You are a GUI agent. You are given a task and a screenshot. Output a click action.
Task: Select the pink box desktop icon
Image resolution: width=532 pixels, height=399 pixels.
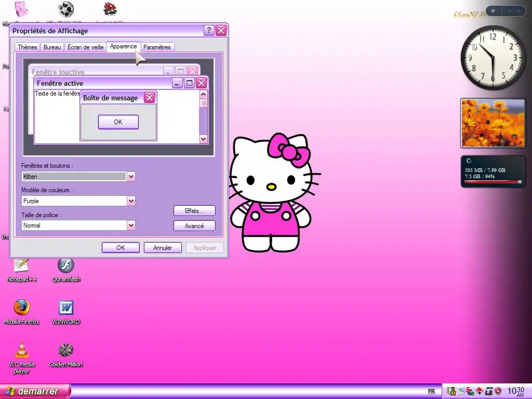point(22,9)
